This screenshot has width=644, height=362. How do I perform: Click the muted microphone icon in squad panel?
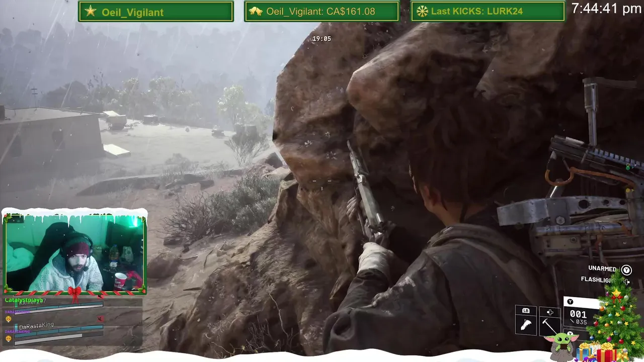100,319
